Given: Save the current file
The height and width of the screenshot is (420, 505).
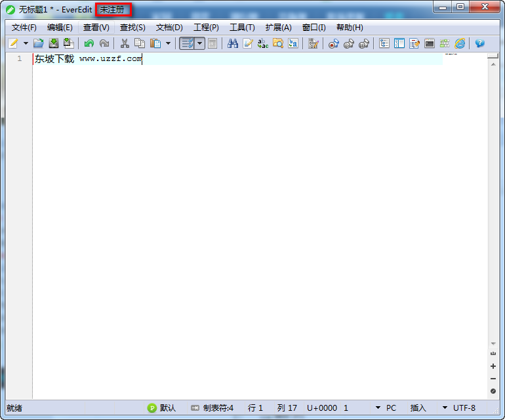Looking at the screenshot, I should [54, 43].
